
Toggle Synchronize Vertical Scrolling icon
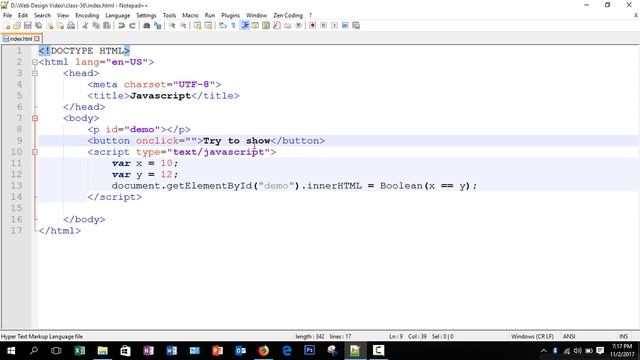pos(198,26)
